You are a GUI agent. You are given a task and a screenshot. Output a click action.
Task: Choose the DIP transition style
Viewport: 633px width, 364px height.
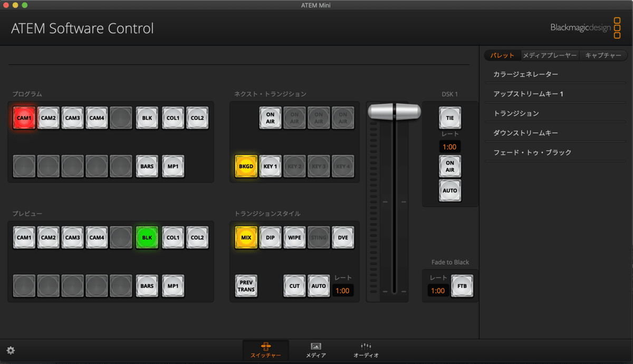(x=270, y=237)
